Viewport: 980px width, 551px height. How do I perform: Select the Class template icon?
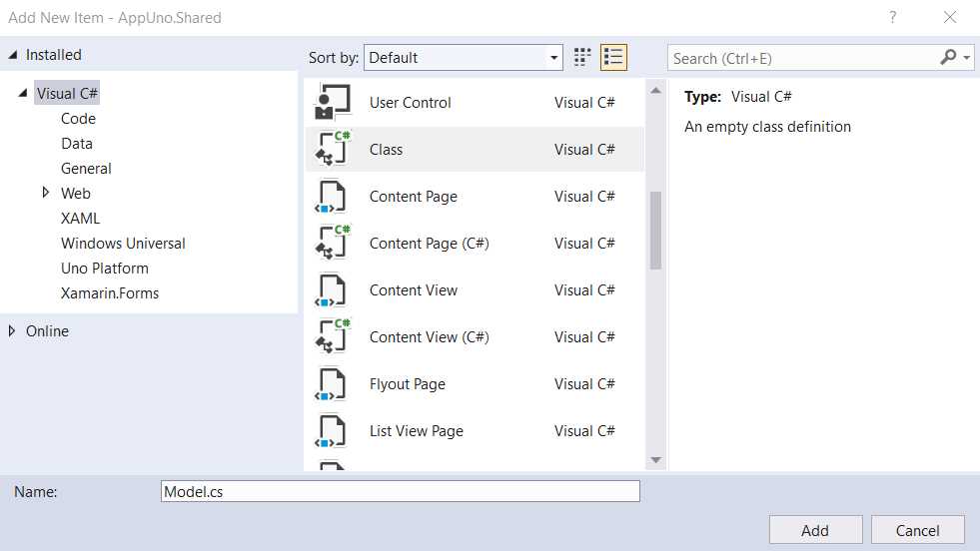click(x=332, y=149)
